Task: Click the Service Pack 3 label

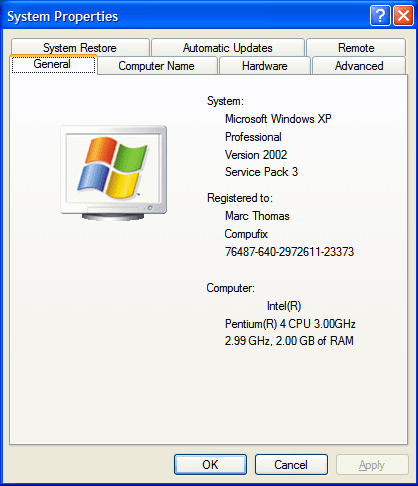Action: click(x=261, y=172)
